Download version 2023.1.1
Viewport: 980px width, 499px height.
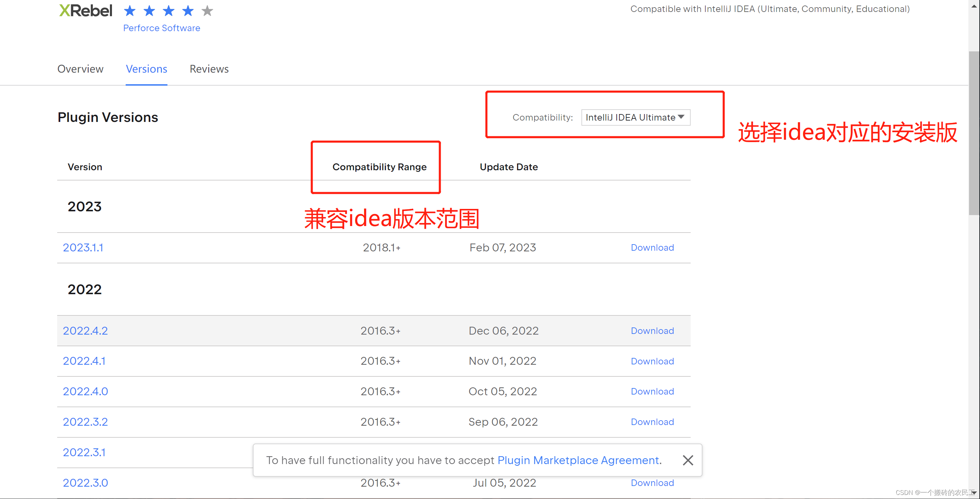click(652, 247)
